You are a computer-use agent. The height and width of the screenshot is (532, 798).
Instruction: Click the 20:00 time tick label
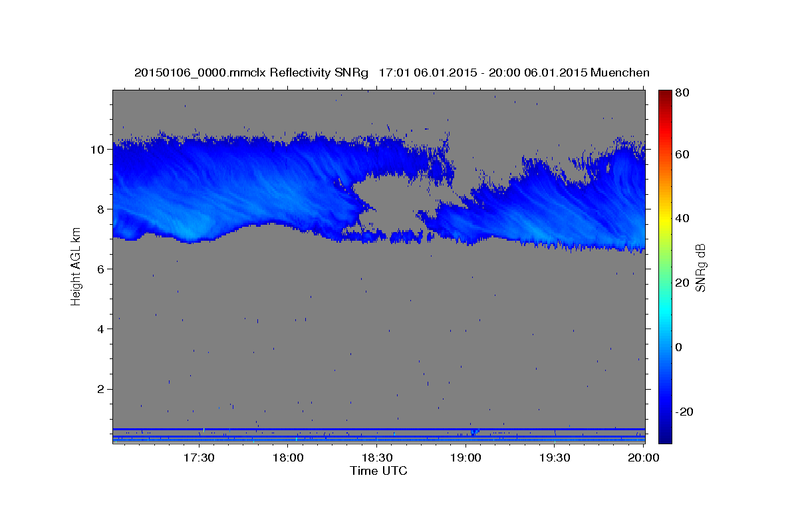pos(643,458)
